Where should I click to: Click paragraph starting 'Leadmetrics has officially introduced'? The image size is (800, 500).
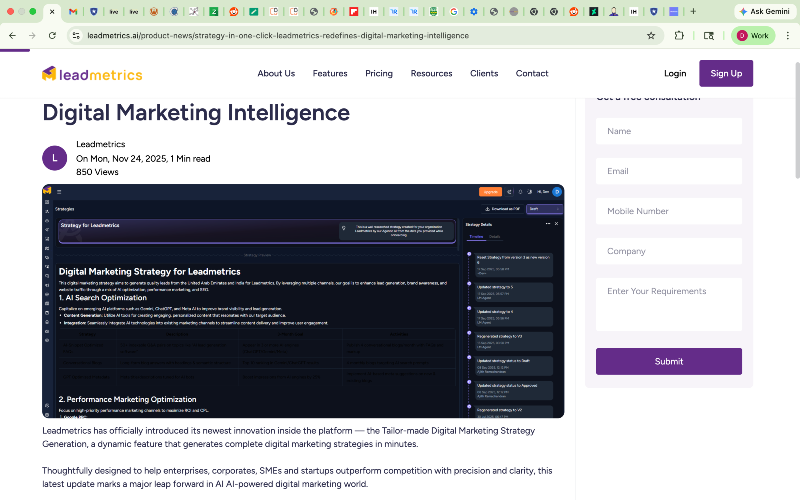[x=289, y=437]
